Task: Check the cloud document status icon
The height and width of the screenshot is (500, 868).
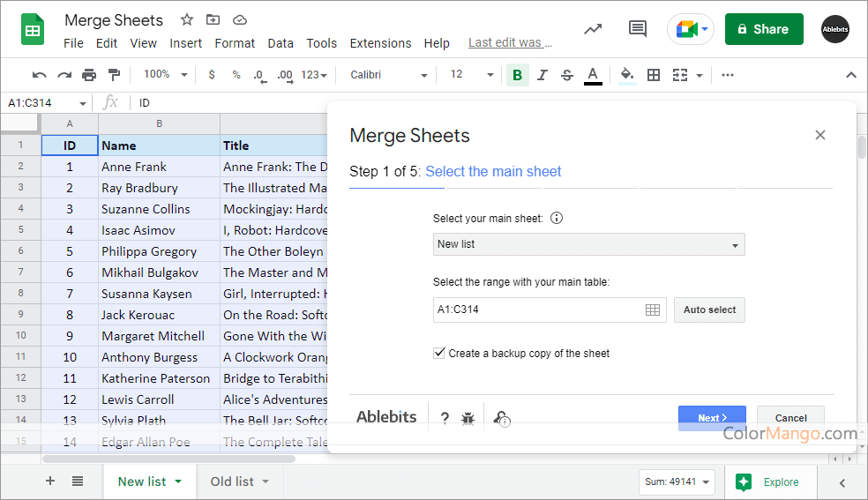Action: click(x=240, y=20)
